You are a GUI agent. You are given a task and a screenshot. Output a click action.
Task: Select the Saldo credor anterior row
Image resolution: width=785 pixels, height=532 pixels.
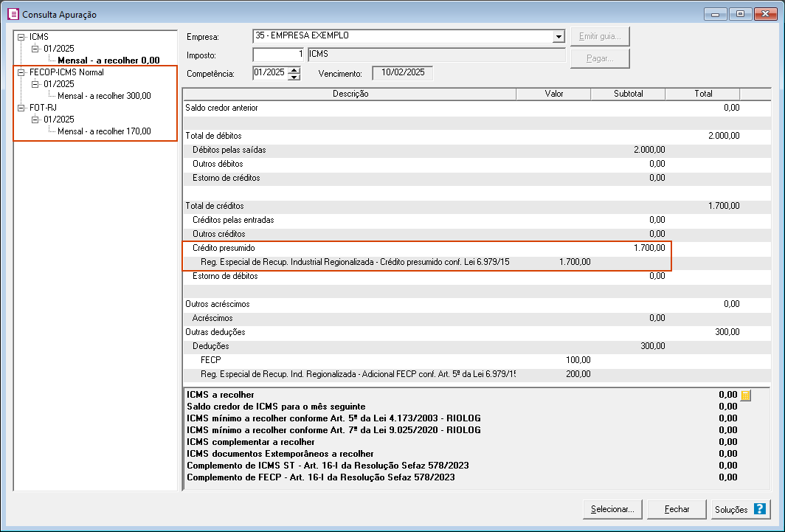(x=477, y=108)
